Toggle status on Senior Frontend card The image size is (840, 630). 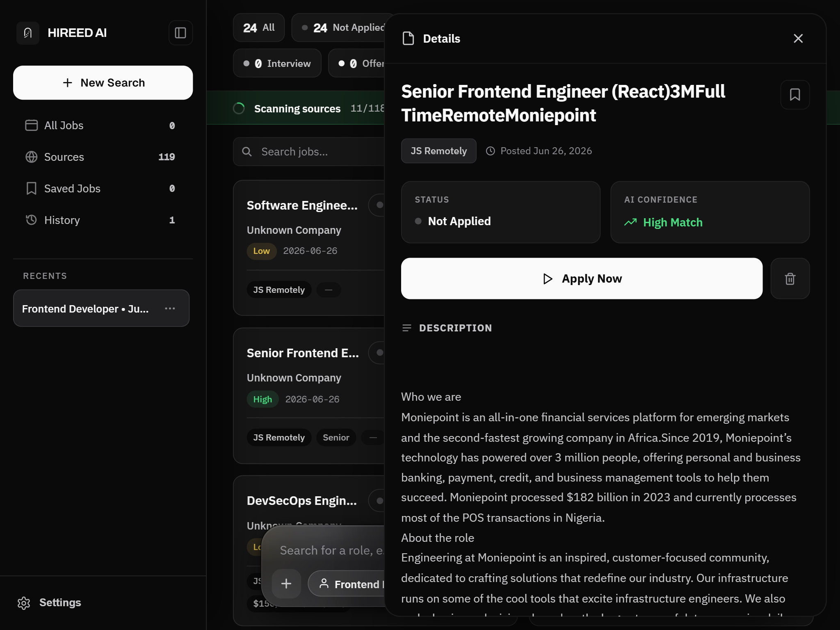[x=377, y=353]
